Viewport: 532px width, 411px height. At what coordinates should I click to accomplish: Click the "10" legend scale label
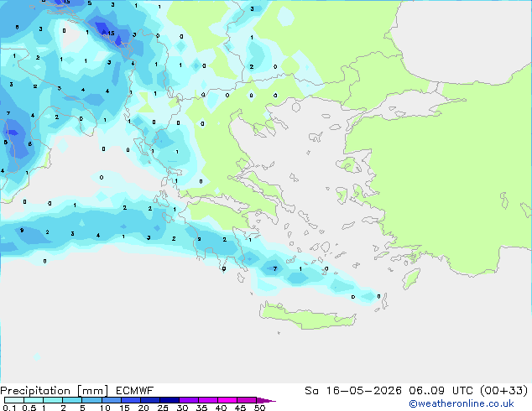(105, 408)
